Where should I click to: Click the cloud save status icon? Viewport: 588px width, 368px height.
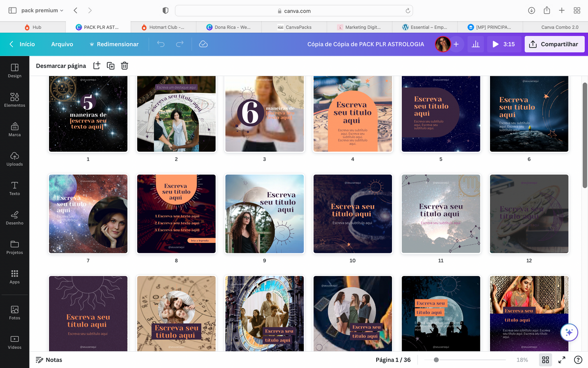(x=203, y=44)
